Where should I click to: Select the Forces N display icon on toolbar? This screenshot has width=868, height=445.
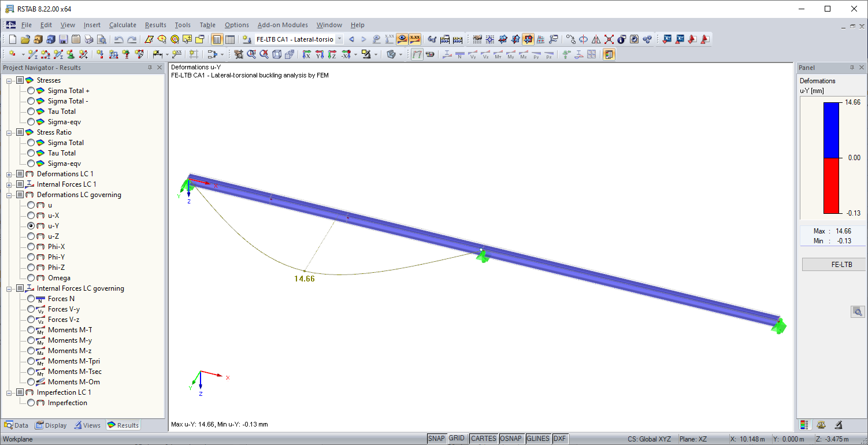(x=460, y=54)
